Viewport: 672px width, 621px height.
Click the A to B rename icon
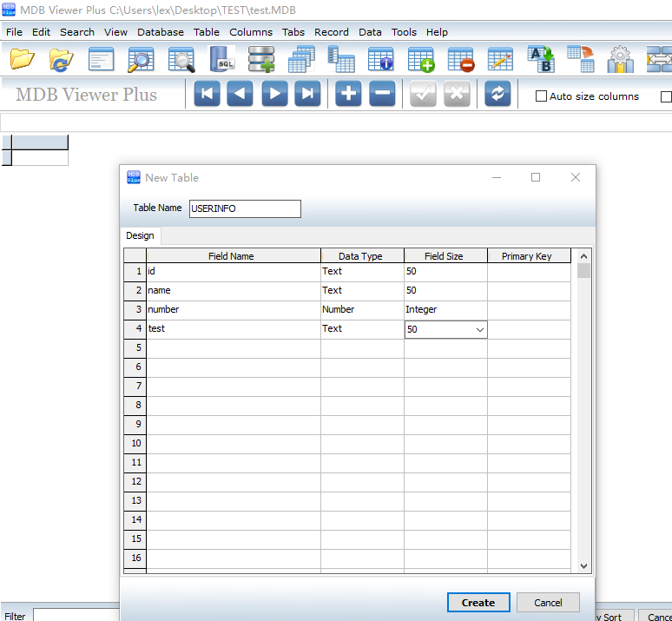(540, 59)
